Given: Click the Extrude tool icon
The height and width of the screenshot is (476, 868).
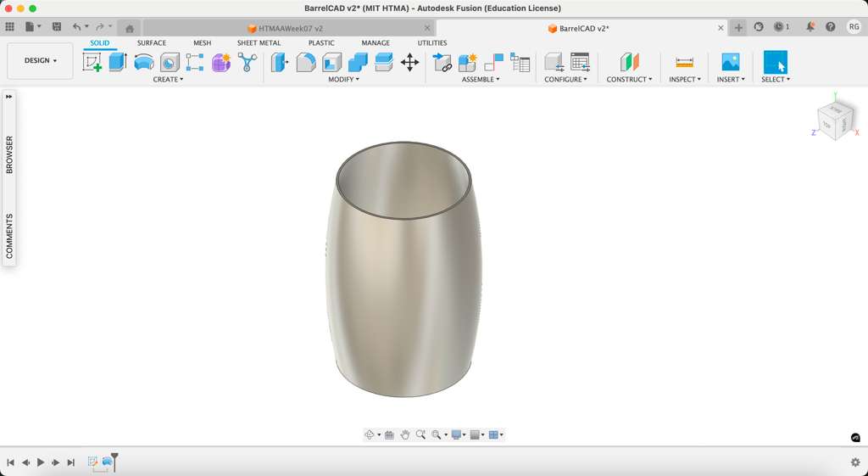Looking at the screenshot, I should coord(118,62).
